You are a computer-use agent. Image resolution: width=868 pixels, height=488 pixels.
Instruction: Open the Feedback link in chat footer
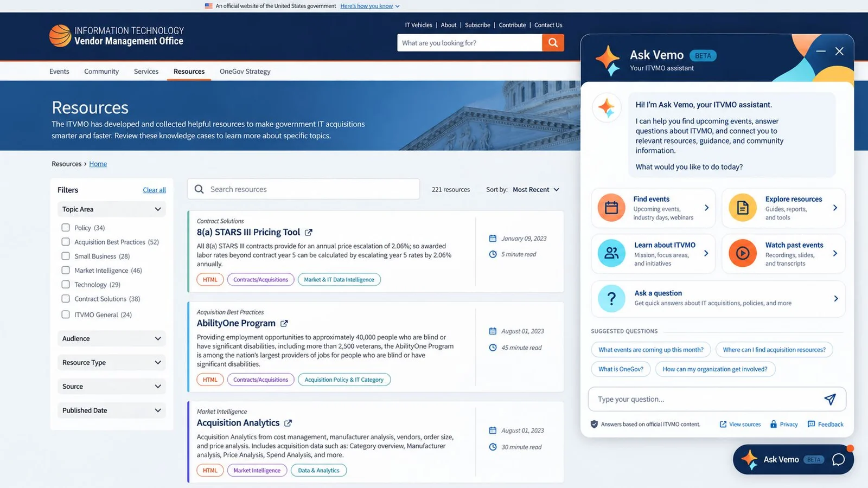[825, 425]
